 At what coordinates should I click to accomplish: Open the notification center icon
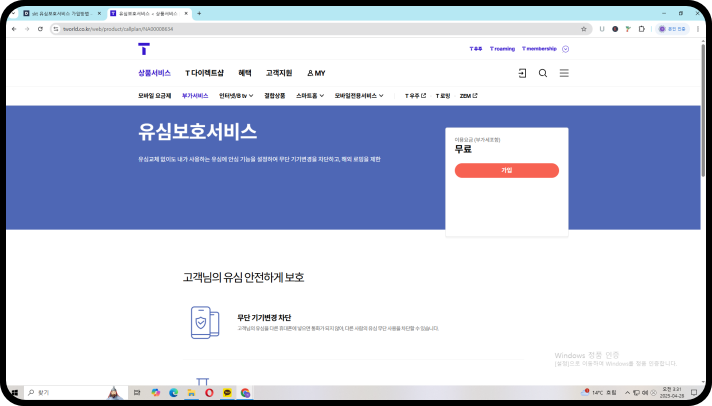coord(694,392)
